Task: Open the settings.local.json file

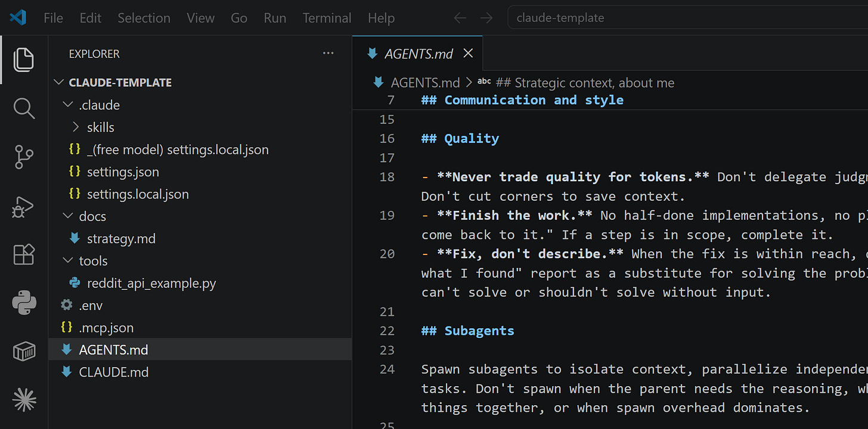Action: click(138, 194)
